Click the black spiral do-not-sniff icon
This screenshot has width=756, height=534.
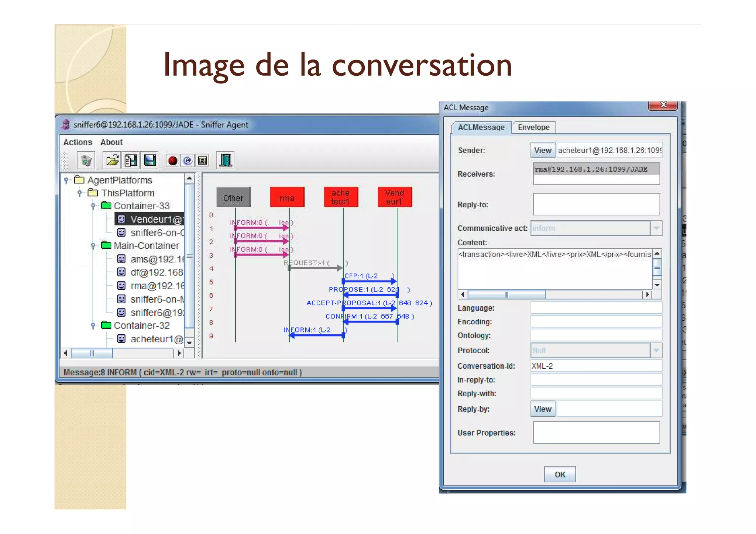(203, 161)
